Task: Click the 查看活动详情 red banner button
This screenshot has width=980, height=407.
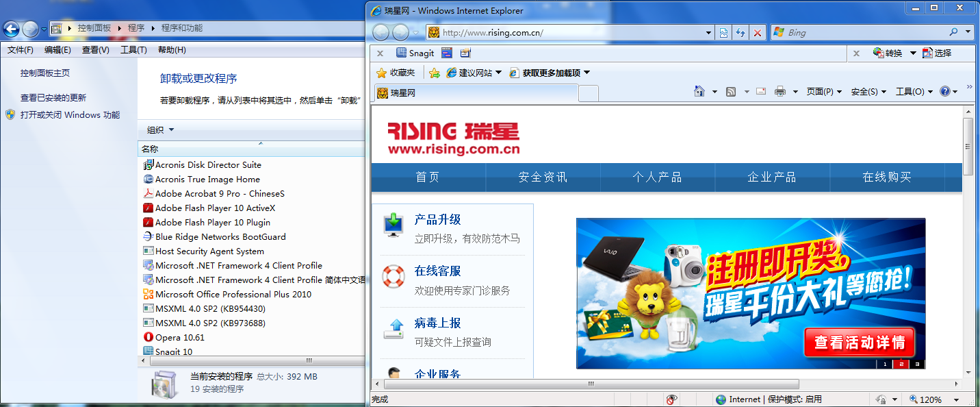Action: [860, 343]
